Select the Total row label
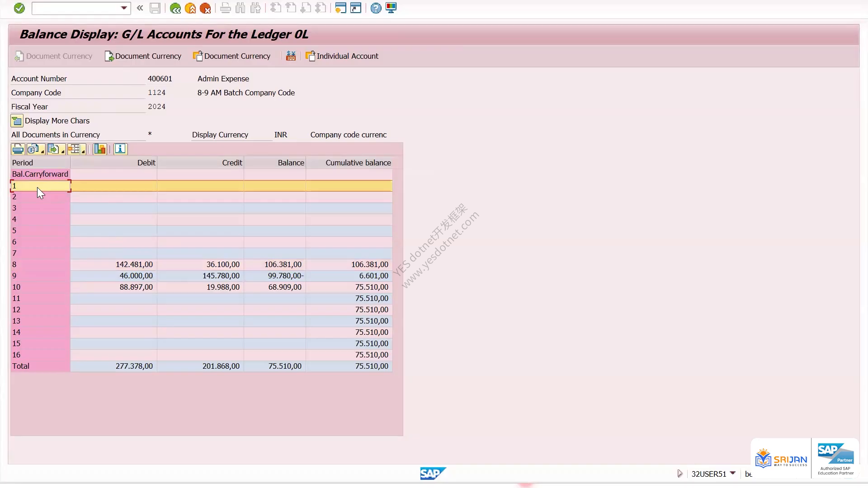The width and height of the screenshot is (868, 488). (x=40, y=366)
